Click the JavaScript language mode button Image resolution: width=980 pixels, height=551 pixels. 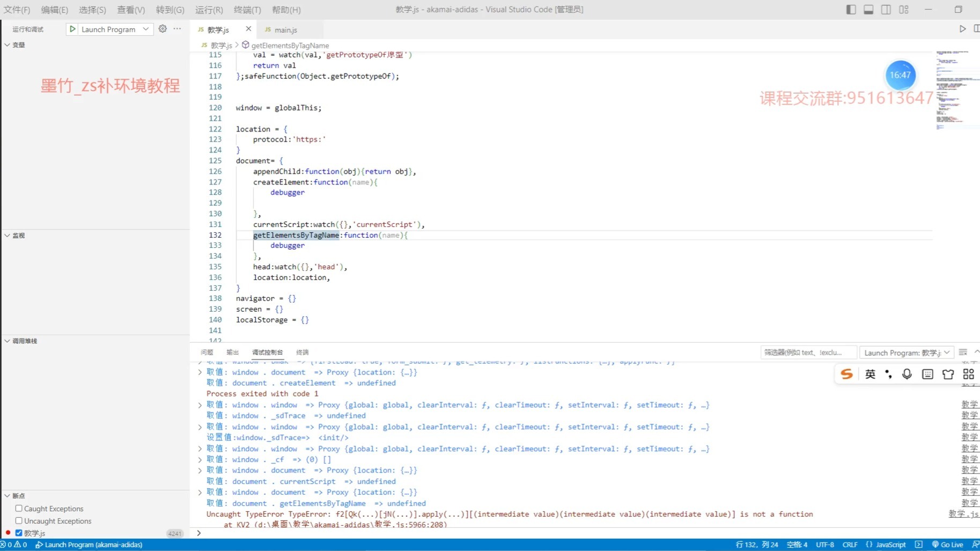890,545
